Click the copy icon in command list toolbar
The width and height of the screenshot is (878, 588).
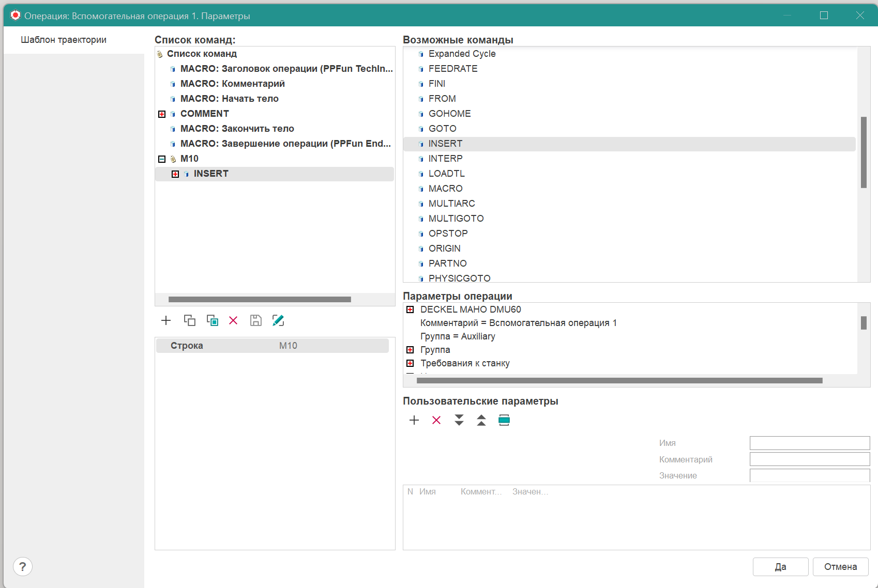click(x=190, y=320)
